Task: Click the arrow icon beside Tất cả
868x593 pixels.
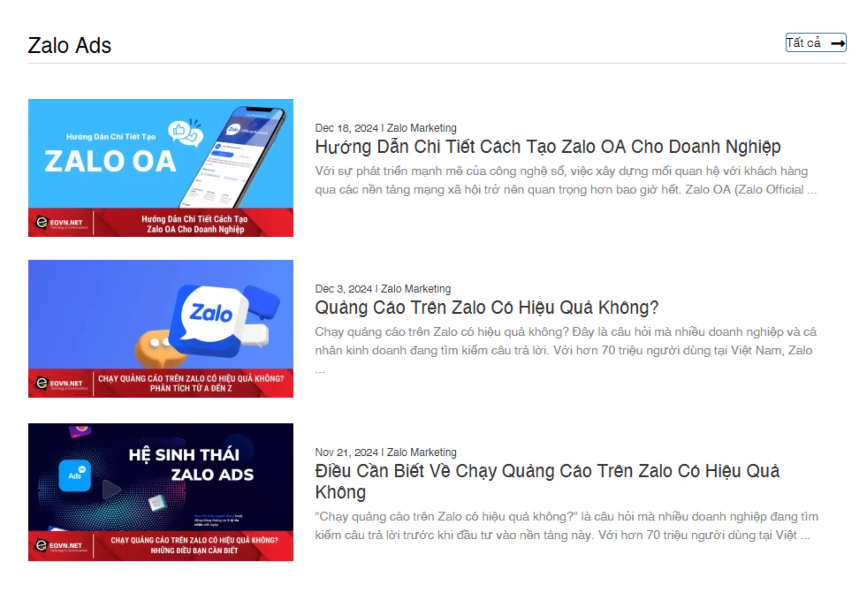Action: [838, 43]
